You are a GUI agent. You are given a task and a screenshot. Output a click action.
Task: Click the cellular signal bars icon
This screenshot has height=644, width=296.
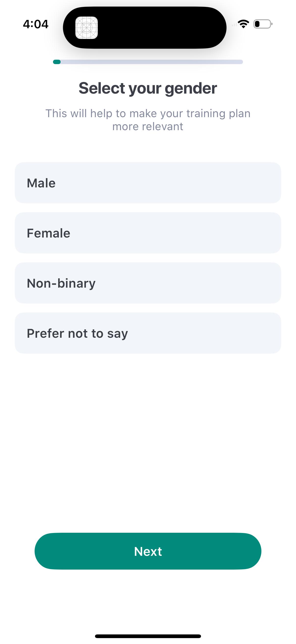[x=234, y=25]
